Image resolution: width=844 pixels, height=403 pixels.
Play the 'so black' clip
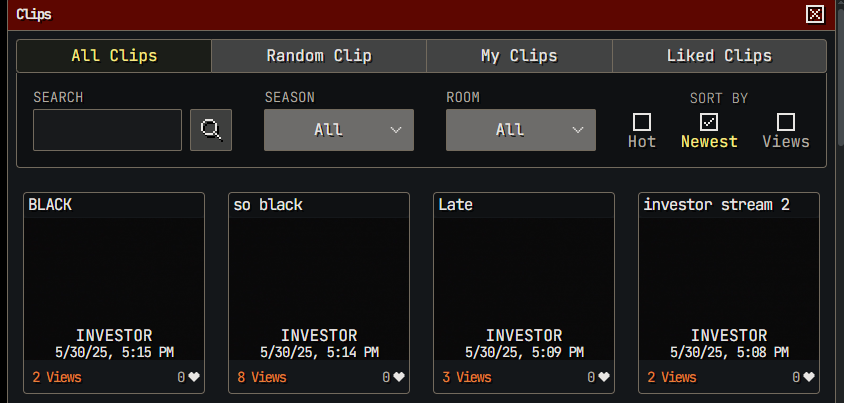[x=319, y=270]
